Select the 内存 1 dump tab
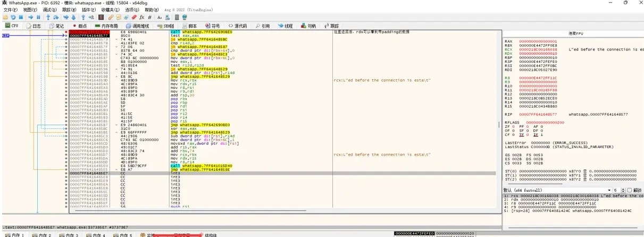The image size is (644, 237). point(14,235)
